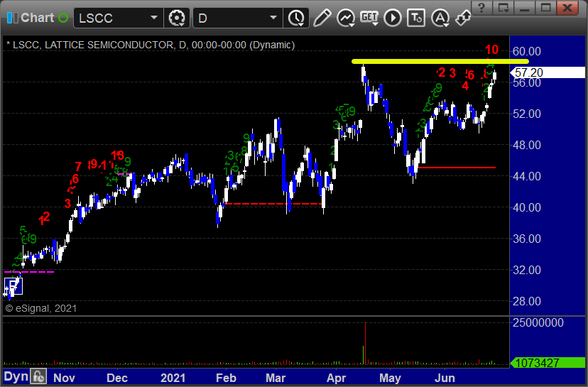This screenshot has height=387, width=588.
Task: Open the circled A alerts icon menu
Action: point(440,18)
